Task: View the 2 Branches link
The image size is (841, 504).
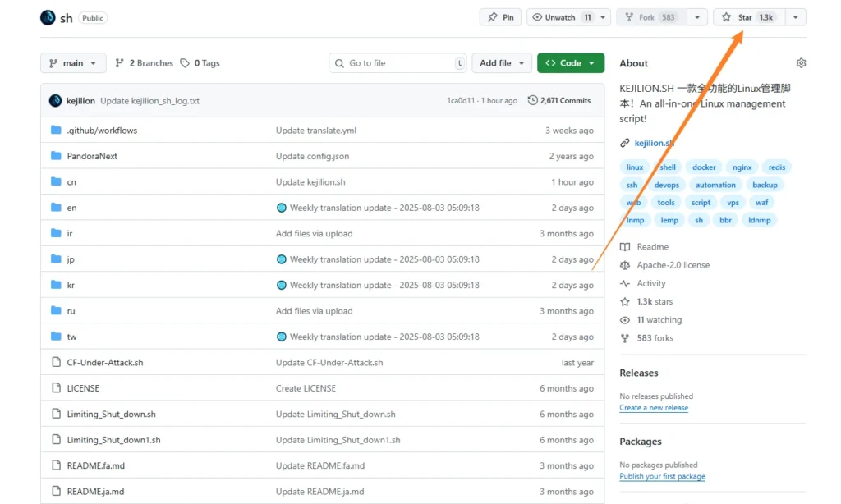Action: (145, 62)
